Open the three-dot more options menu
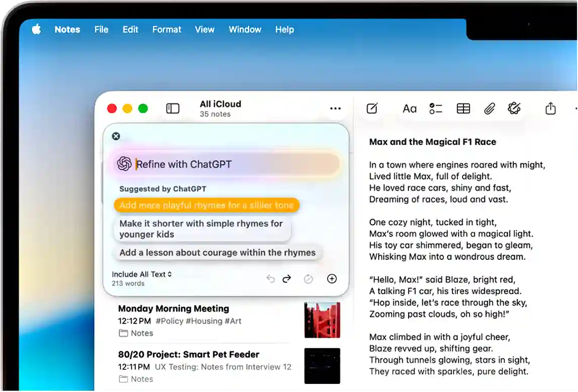This screenshot has height=392, width=578. pos(335,108)
